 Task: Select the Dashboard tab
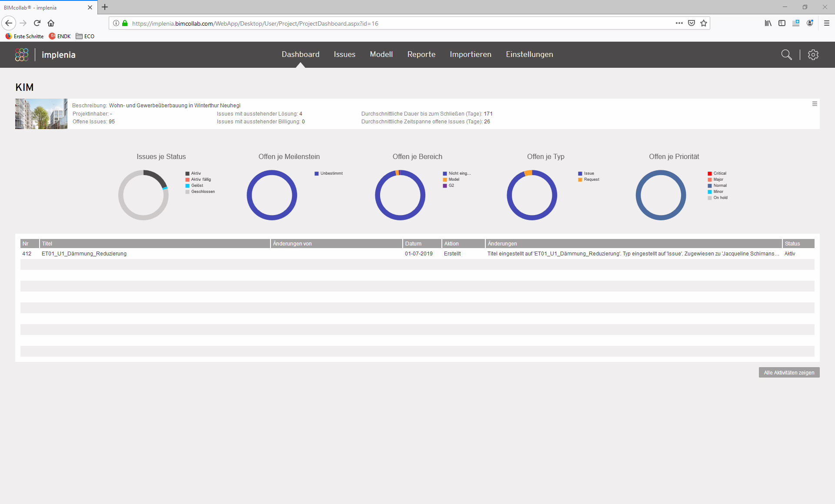(301, 54)
